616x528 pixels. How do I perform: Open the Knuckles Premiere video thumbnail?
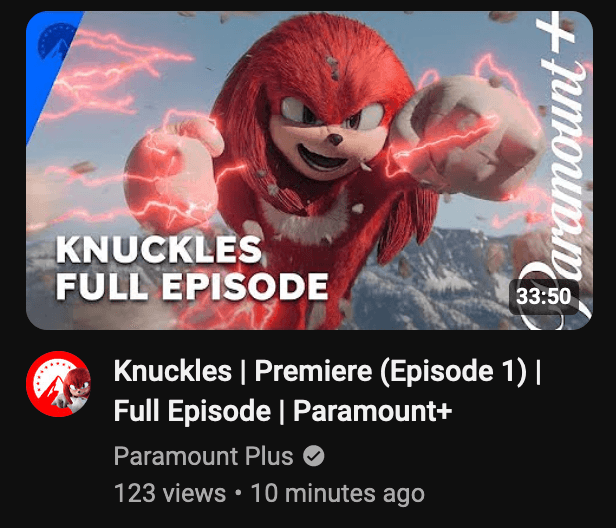pyautogui.click(x=309, y=170)
